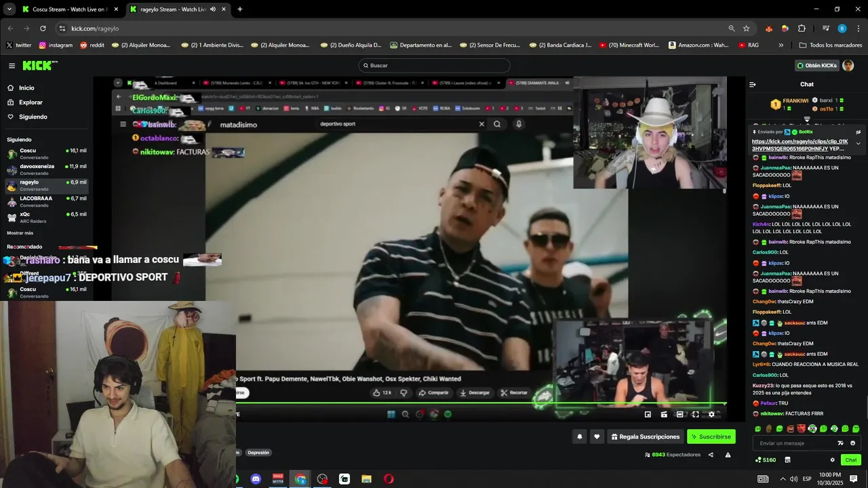The width and height of the screenshot is (868, 488).
Task: Open File Explorer from the taskbar
Action: pyautogui.click(x=366, y=479)
